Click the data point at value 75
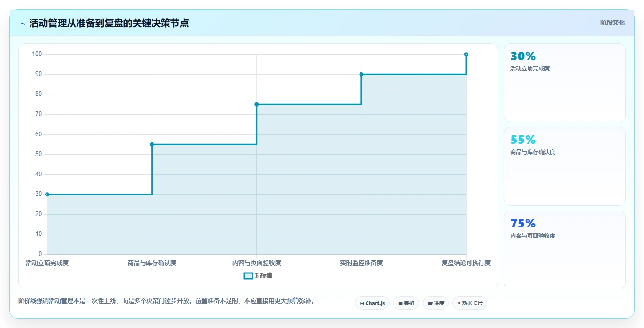644x328 pixels. click(256, 104)
